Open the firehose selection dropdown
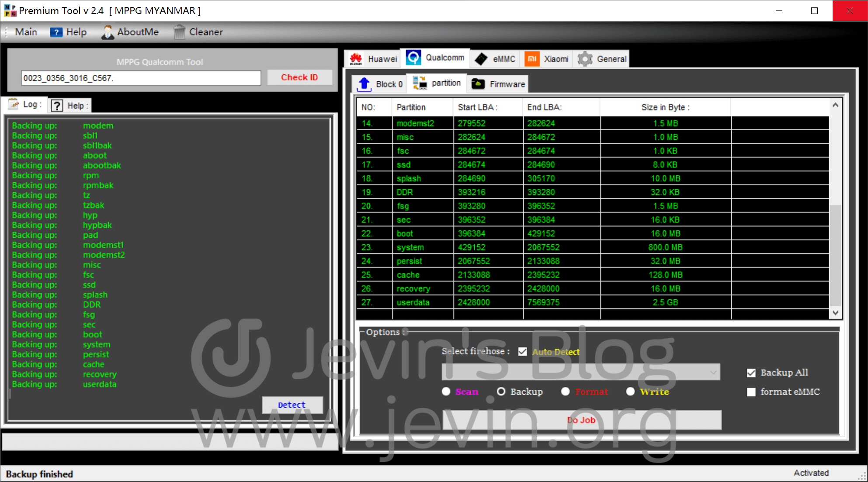 tap(581, 372)
